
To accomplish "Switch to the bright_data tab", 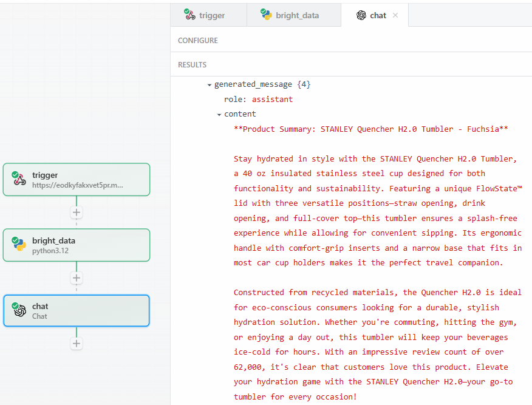I will coord(294,15).
